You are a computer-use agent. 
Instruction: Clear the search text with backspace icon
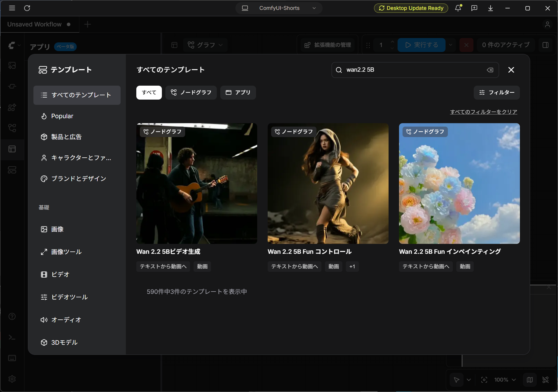pos(490,70)
